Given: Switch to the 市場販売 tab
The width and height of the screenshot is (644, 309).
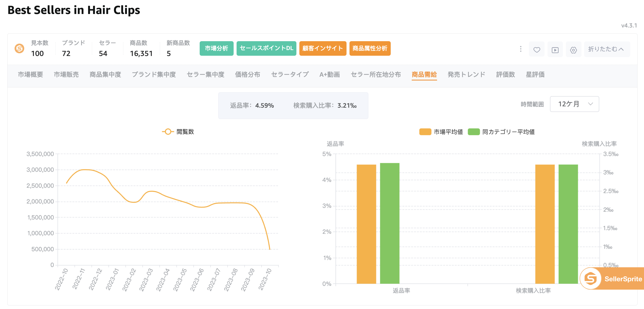Looking at the screenshot, I should [66, 75].
